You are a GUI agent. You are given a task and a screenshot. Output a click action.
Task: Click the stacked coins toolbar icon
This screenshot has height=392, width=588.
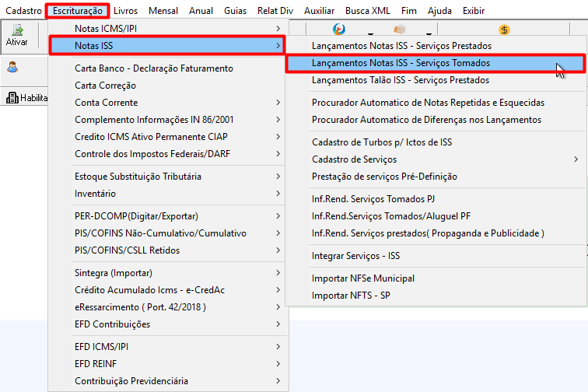(x=399, y=30)
